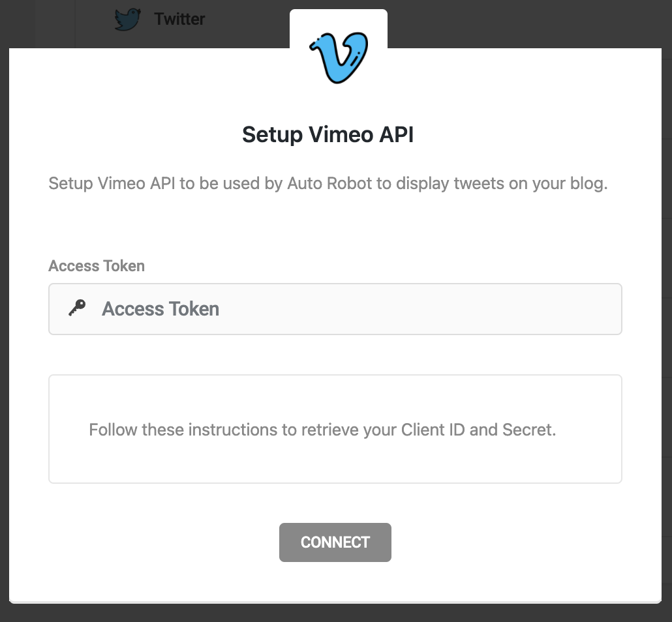Click the Access Token field label

coord(96,265)
